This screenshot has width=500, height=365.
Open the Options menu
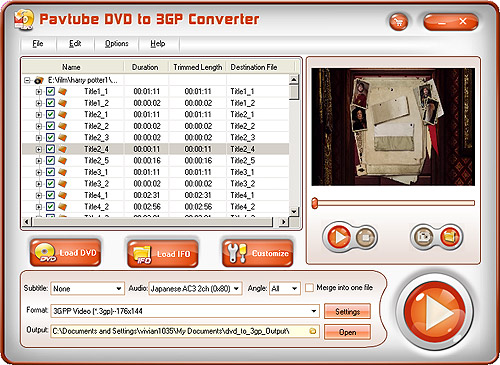pyautogui.click(x=117, y=44)
